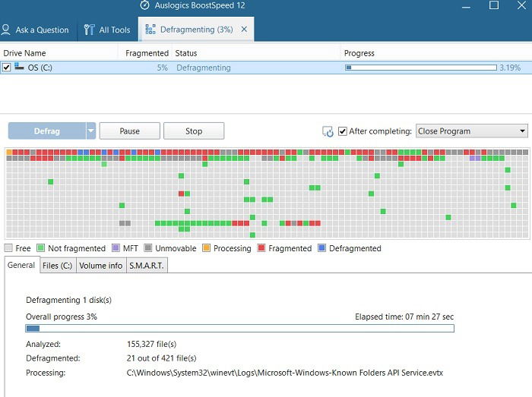
Task: Click the Fragmented red legend swatch
Action: [261, 248]
